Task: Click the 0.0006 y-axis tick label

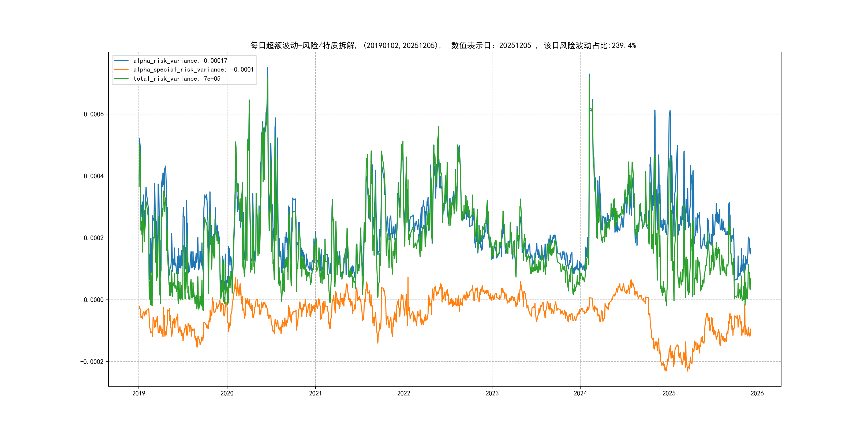Action: pyautogui.click(x=94, y=114)
